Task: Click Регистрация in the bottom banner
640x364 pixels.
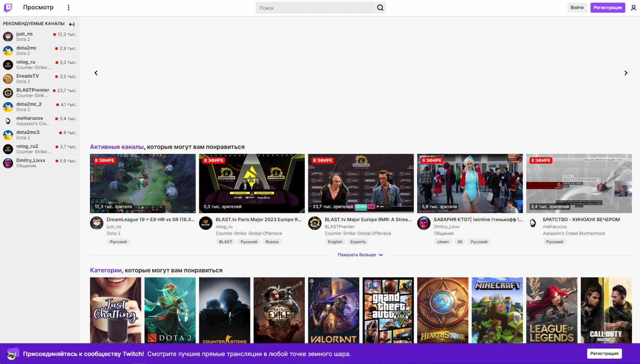Action: (604, 354)
